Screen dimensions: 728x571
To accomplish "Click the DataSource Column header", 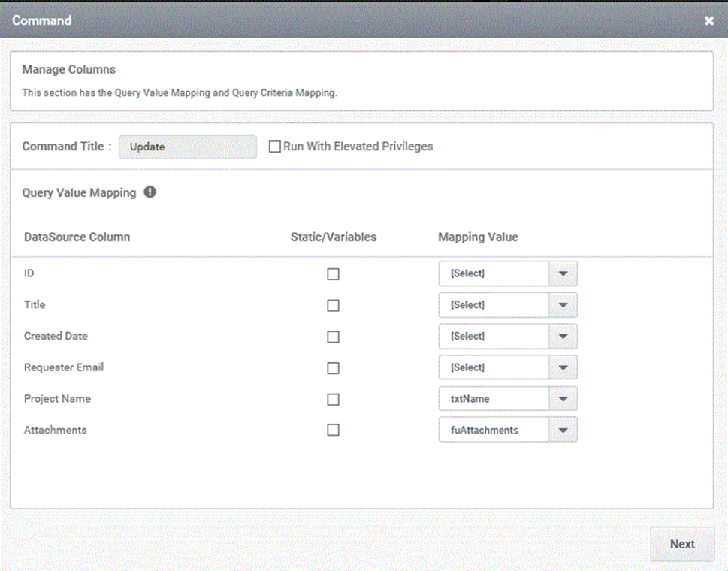I will tap(77, 237).
